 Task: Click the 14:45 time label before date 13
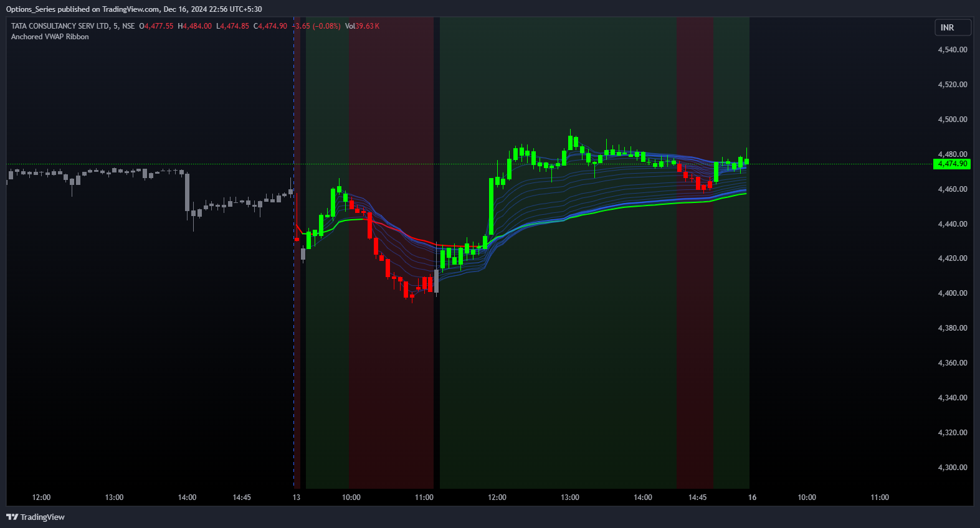click(242, 497)
